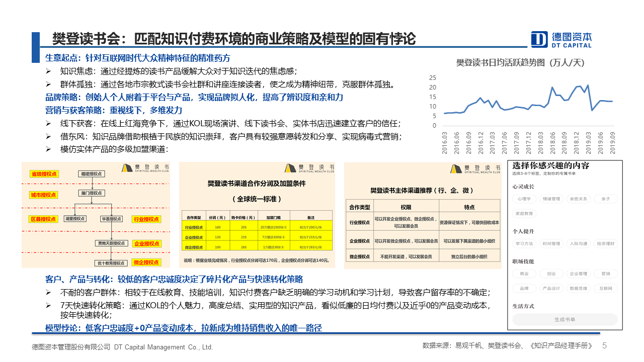The image size is (644, 362).
Task: Select the 商业 tag
Action: click(524, 274)
